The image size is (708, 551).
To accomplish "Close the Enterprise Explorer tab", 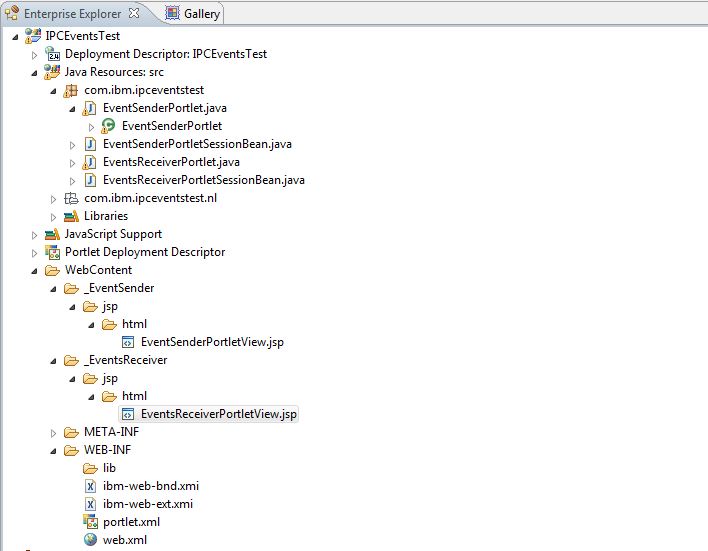I will click(x=135, y=13).
